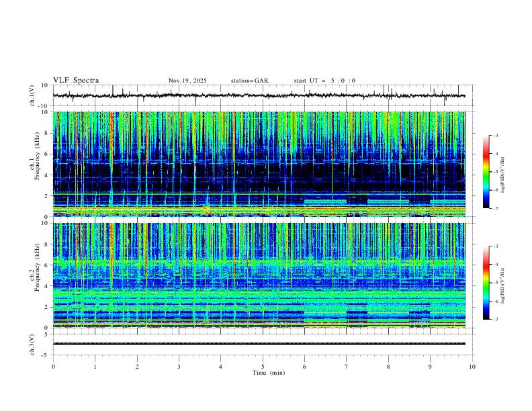
Task: Click the time axis tick label '0'
Action: point(53,367)
